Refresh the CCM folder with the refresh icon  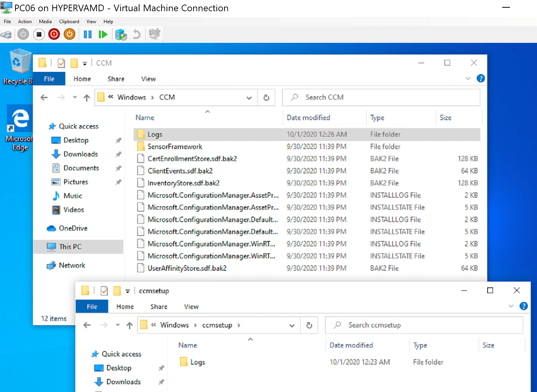[266, 97]
